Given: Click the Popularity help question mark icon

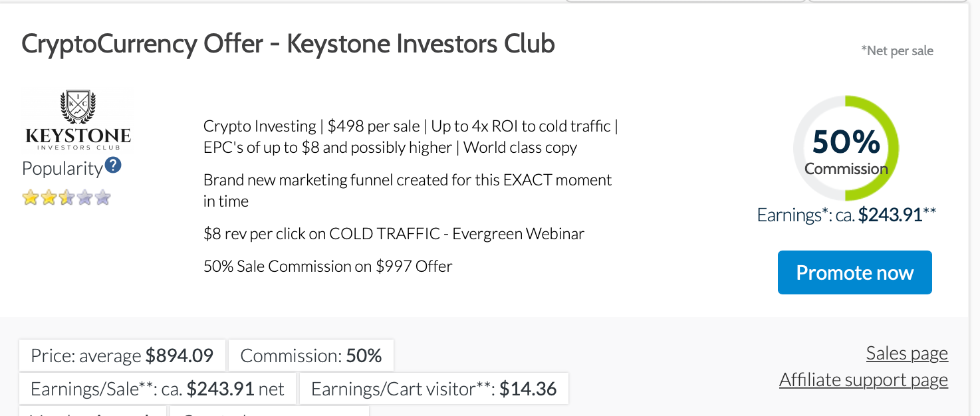Looking at the screenshot, I should tap(113, 165).
